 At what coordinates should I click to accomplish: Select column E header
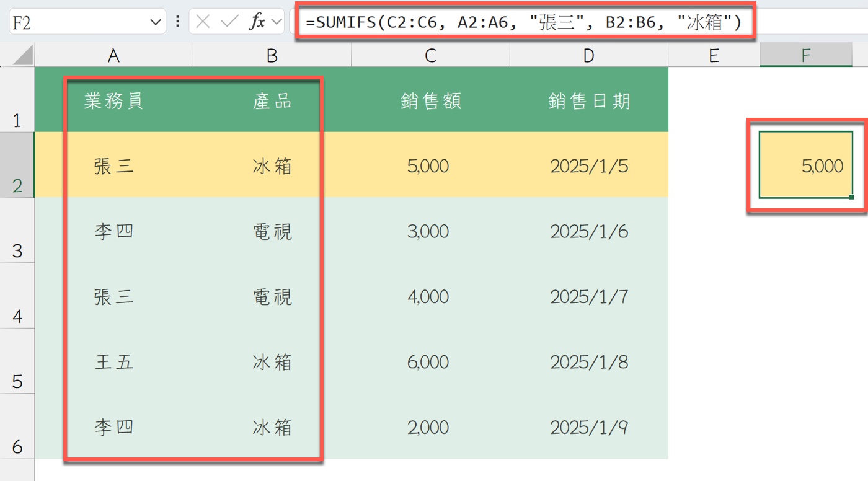pos(714,56)
